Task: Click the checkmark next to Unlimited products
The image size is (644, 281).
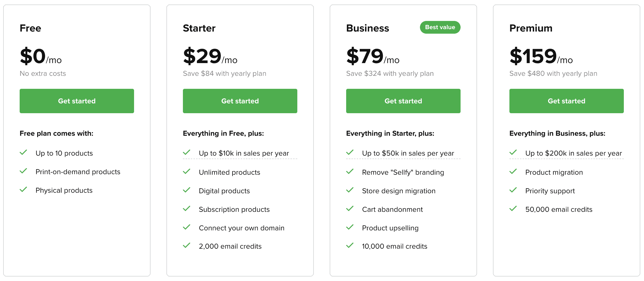Action: [187, 172]
